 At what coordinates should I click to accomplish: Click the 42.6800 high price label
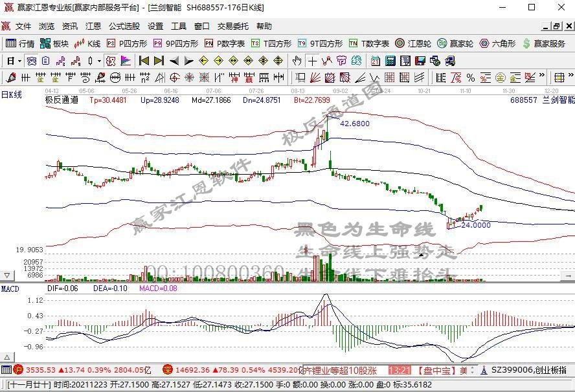tap(355, 124)
